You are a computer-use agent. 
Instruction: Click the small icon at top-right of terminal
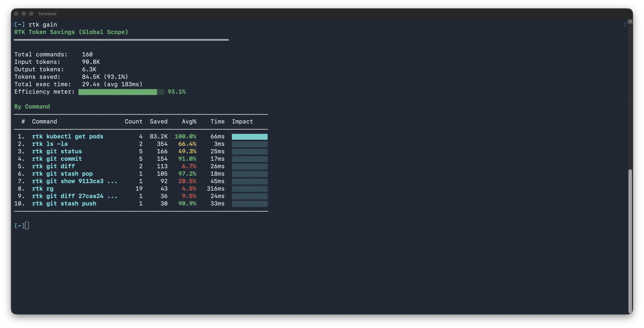[630, 22]
